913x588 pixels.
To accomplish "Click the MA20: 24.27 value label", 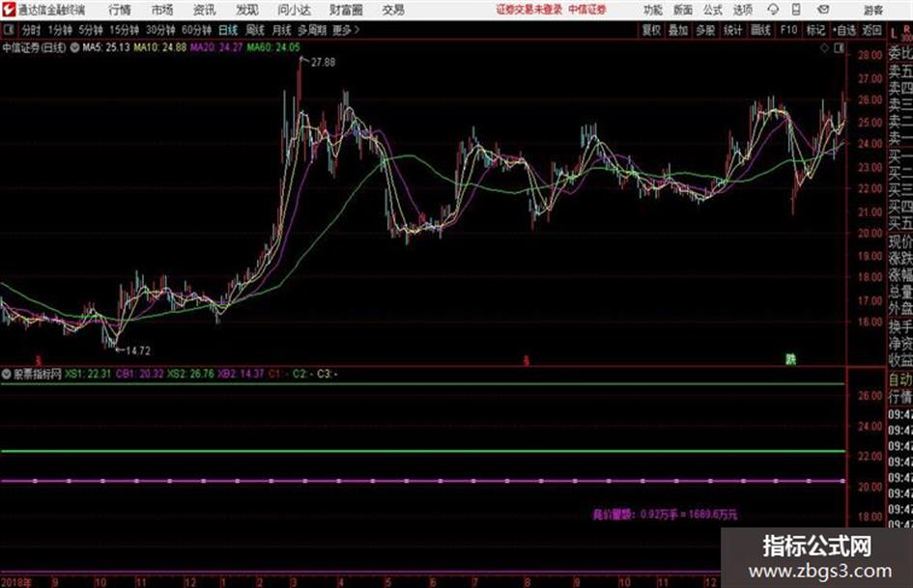I will (216, 47).
